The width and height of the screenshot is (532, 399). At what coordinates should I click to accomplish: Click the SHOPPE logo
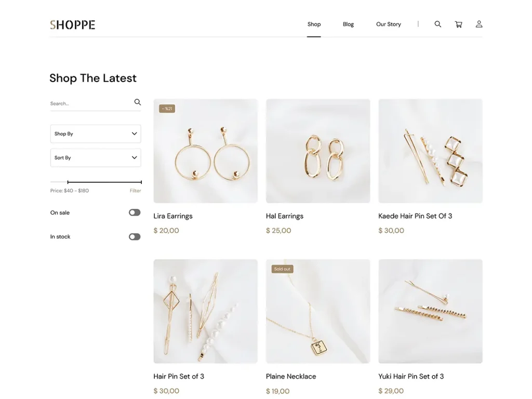point(72,24)
